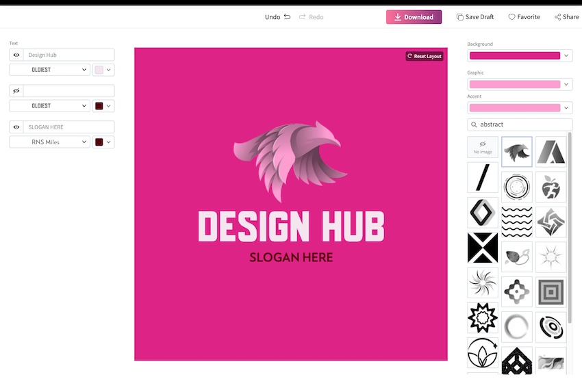Click dark red swatch for slogan text
Image resolution: width=582 pixels, height=392 pixels.
point(99,142)
